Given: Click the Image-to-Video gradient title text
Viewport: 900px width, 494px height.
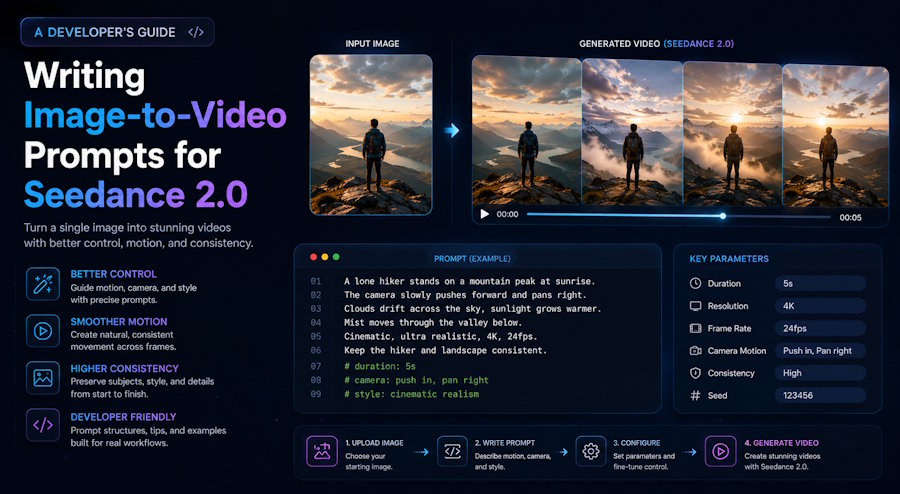Looking at the screenshot, I should [155, 116].
